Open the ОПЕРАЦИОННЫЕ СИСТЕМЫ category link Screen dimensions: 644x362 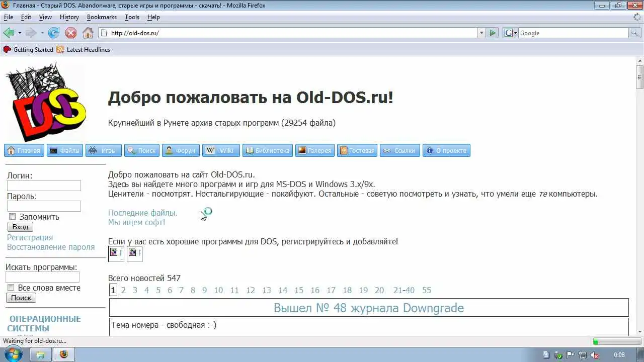(x=44, y=323)
